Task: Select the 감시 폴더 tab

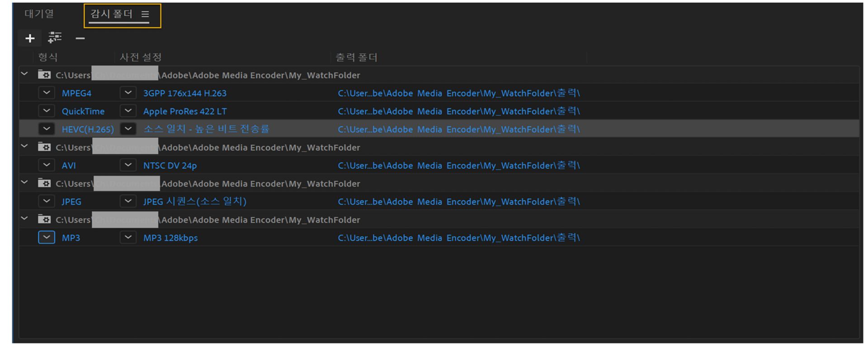Action: pos(111,14)
